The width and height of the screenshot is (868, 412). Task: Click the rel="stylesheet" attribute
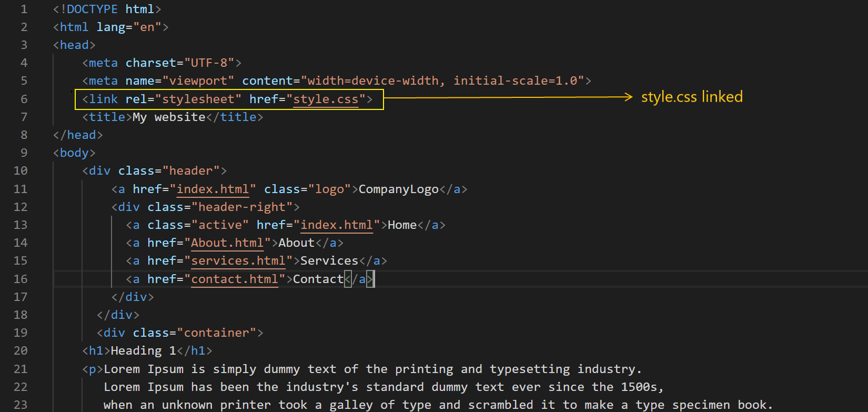(184, 99)
